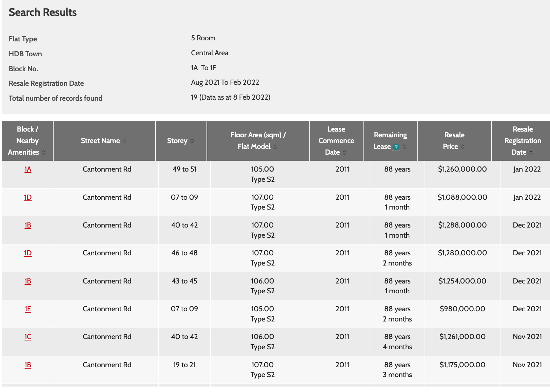
Task: Open block 1D link on storey 07 to 09
Action: click(28, 197)
